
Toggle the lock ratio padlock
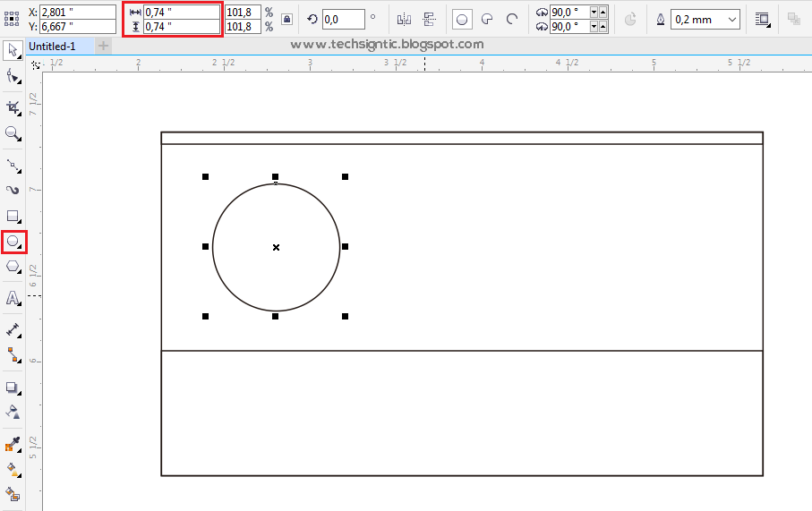point(286,20)
